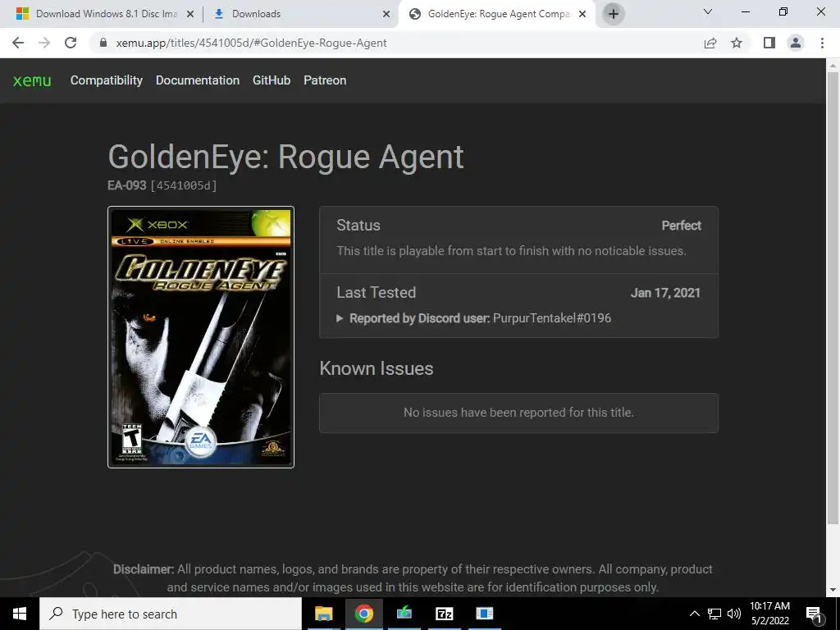The width and height of the screenshot is (840, 630).
Task: Open the notification center
Action: point(814,614)
